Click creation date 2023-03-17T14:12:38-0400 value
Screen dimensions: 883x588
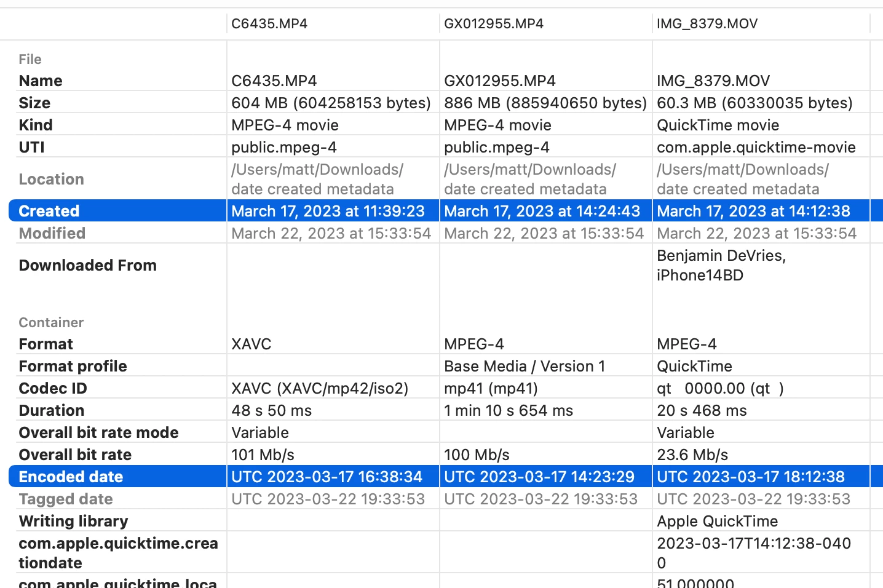pyautogui.click(x=754, y=553)
